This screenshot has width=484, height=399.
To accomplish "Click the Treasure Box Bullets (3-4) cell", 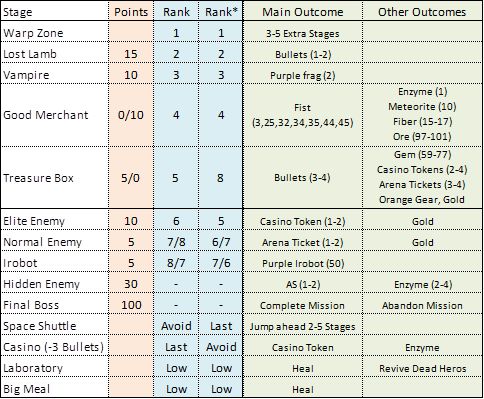I will point(303,178).
